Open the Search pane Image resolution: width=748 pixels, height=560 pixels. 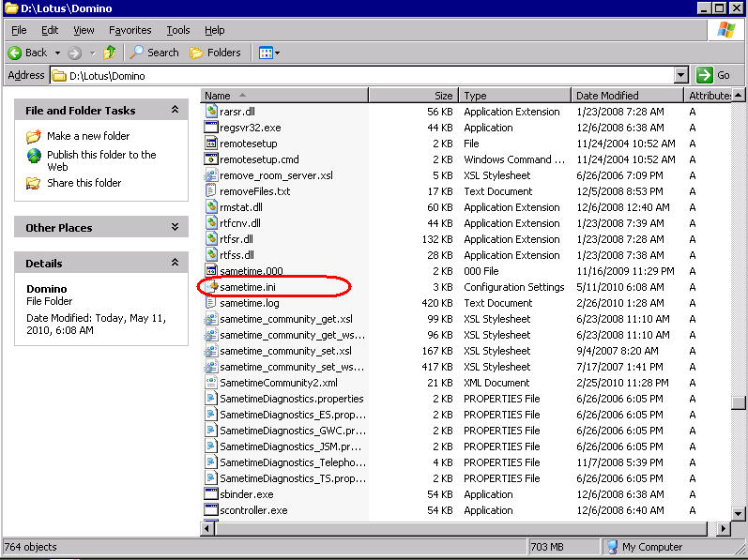154,53
